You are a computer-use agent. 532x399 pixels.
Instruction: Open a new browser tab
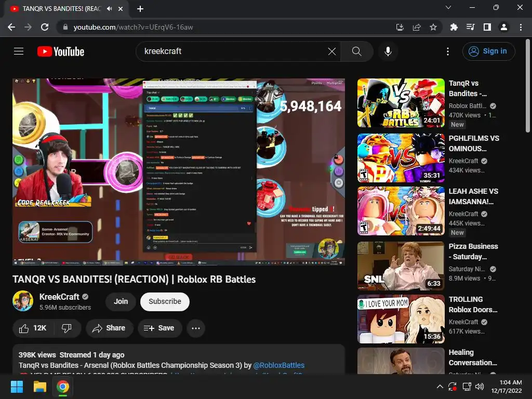coord(140,9)
